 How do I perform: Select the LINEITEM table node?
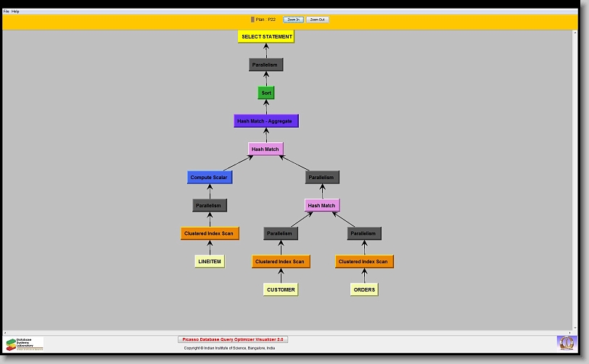tap(209, 261)
